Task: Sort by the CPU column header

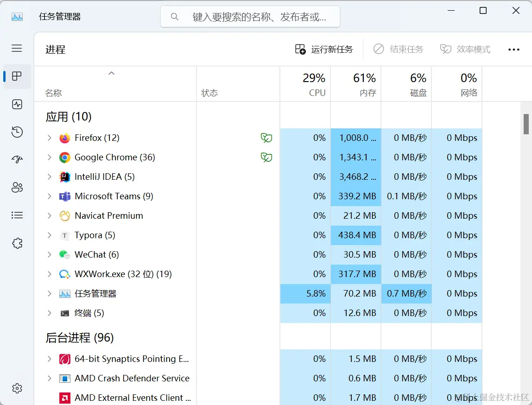Action: (x=305, y=84)
